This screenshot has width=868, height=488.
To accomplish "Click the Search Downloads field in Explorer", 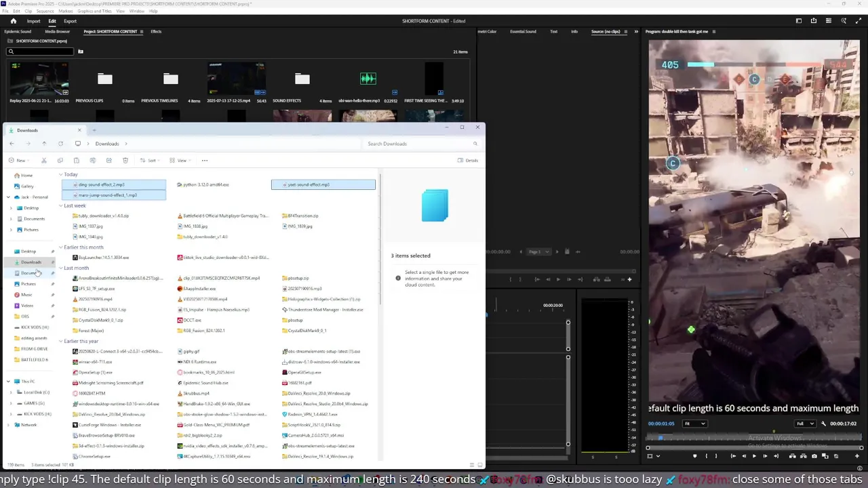I will coord(420,144).
